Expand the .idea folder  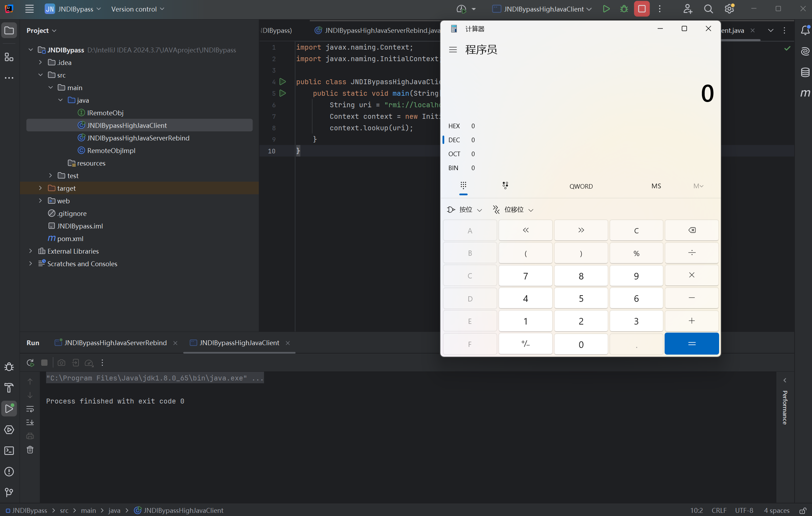(x=41, y=63)
